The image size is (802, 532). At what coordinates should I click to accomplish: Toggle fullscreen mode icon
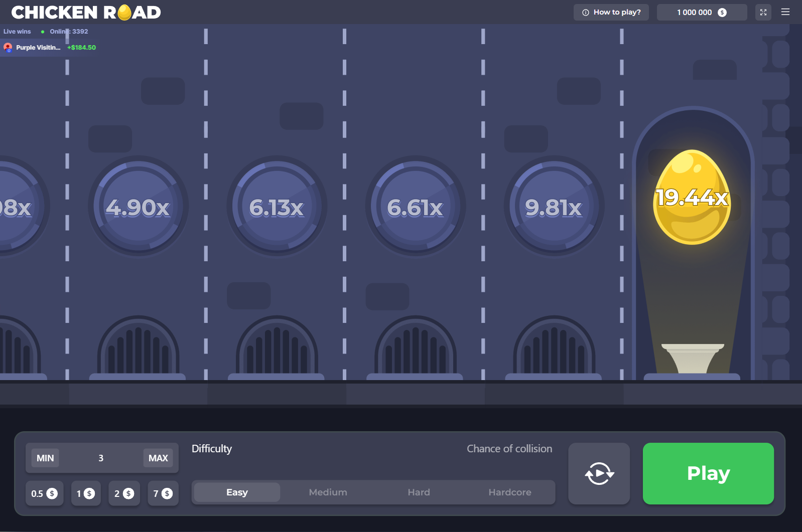pyautogui.click(x=763, y=12)
